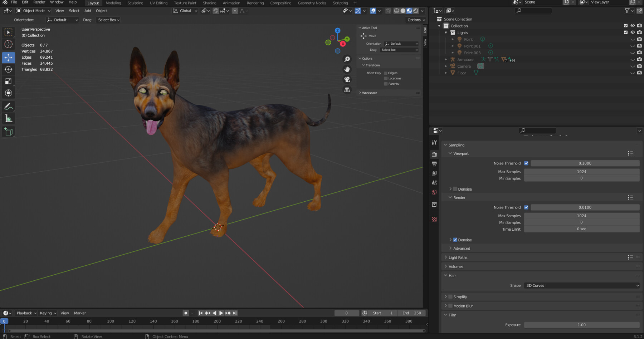Hide the Lights collection in the outliner

pos(633,32)
